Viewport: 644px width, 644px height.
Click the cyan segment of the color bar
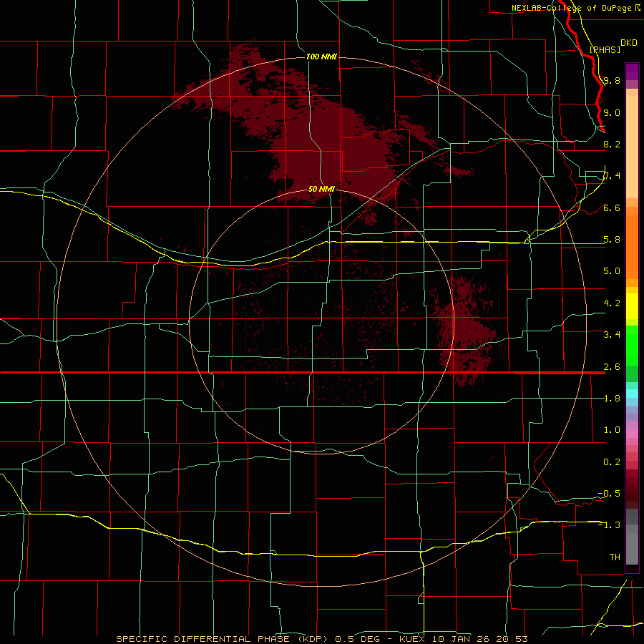click(632, 394)
